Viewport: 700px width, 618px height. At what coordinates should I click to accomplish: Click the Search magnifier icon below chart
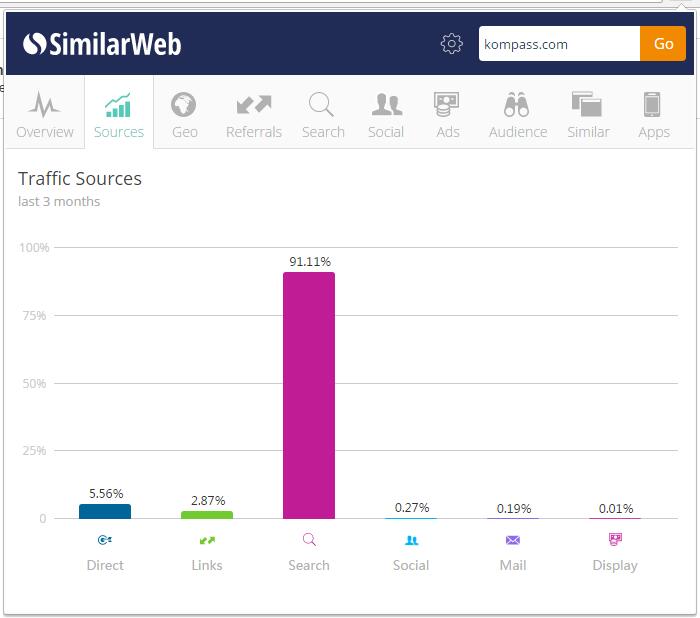point(309,540)
